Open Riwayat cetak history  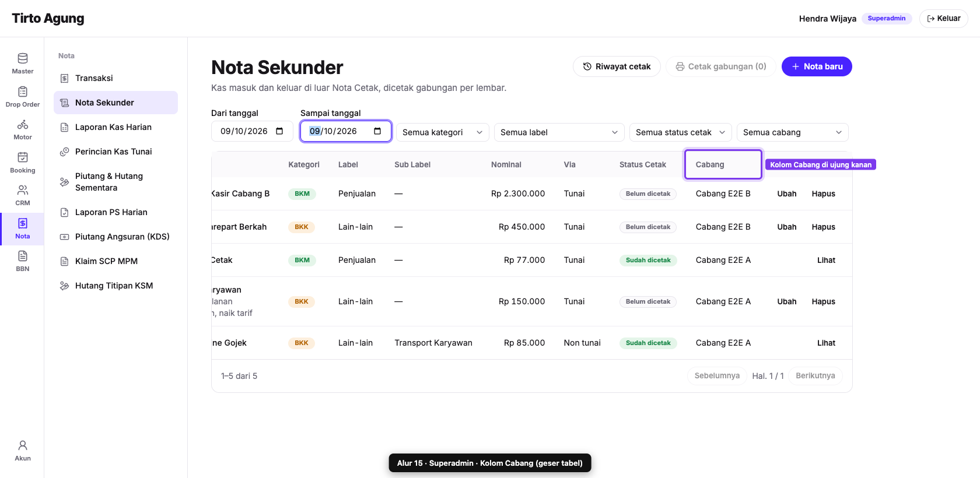click(x=617, y=66)
